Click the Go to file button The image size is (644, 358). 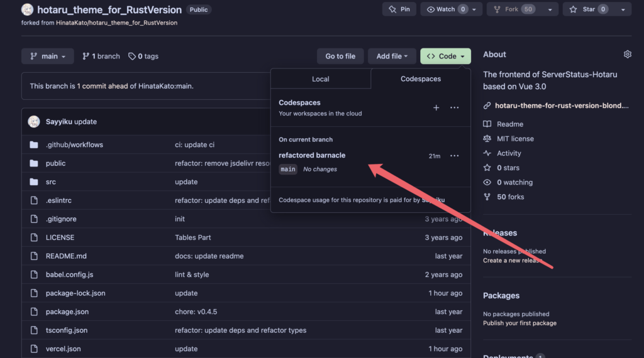tap(340, 56)
